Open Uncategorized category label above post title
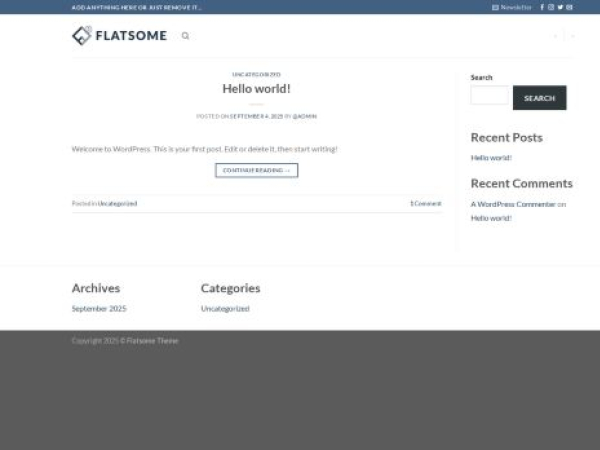The image size is (600, 450). point(256,74)
